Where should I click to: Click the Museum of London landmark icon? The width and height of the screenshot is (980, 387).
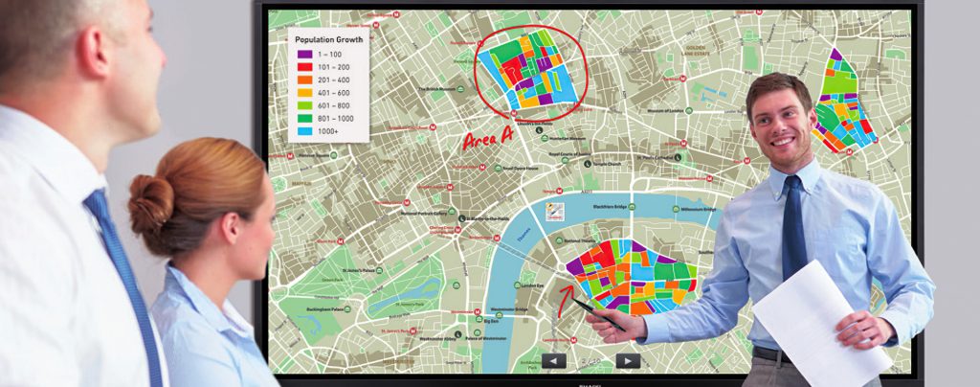pos(689,111)
